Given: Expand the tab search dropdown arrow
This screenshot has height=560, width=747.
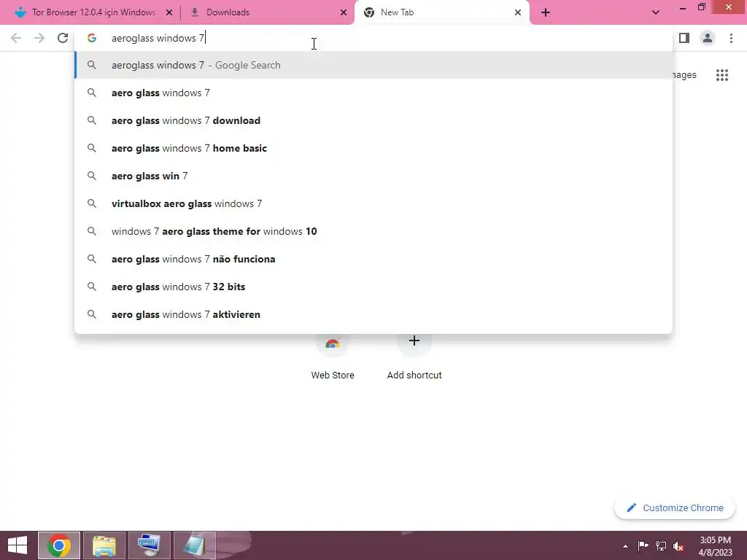Looking at the screenshot, I should pos(656,12).
